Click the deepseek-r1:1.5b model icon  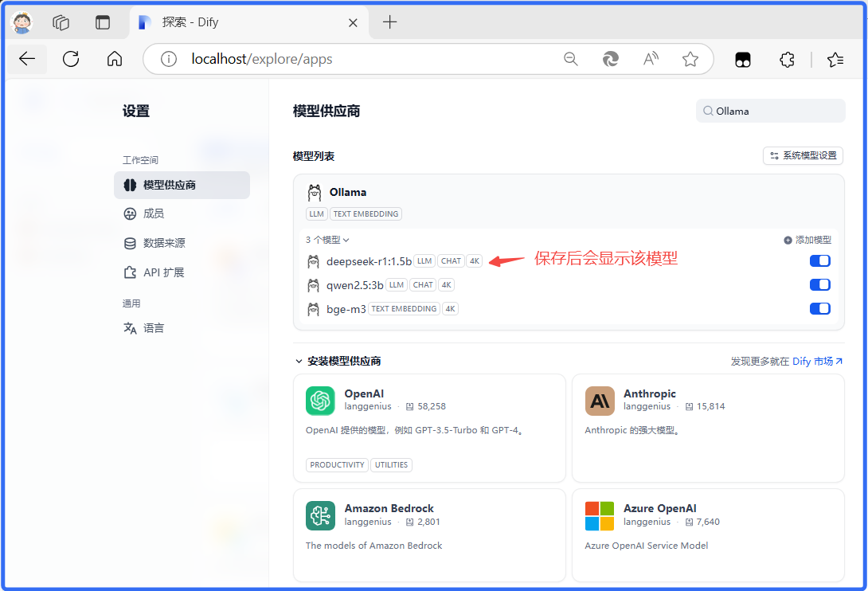point(313,261)
